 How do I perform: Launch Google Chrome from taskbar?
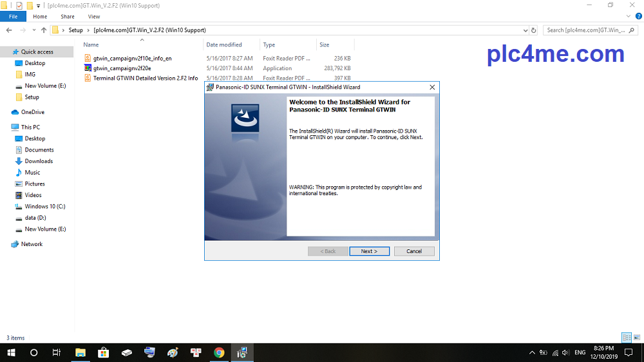point(219,352)
